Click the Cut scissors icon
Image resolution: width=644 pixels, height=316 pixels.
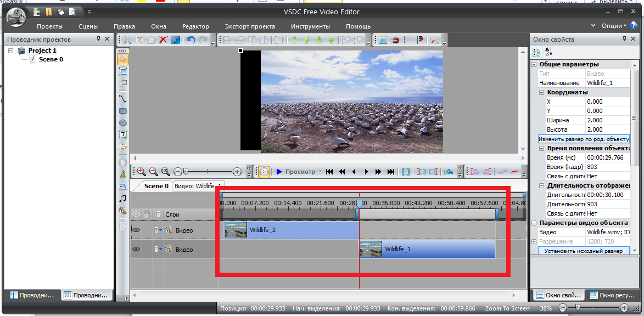point(127,40)
